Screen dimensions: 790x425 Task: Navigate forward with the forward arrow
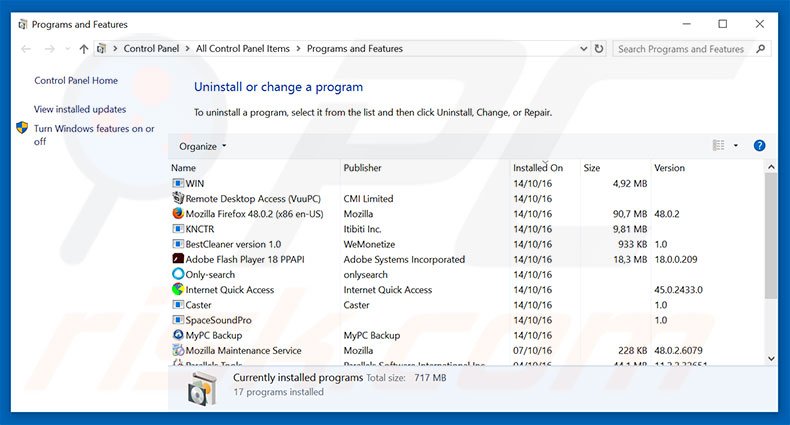pyautogui.click(x=49, y=49)
